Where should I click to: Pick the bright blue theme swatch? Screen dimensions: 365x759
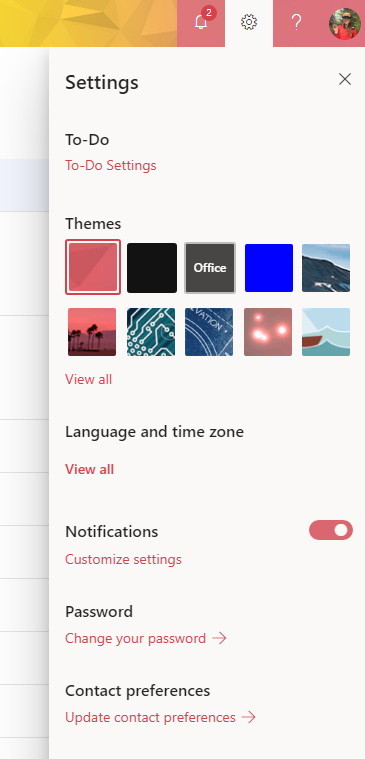[x=269, y=268]
